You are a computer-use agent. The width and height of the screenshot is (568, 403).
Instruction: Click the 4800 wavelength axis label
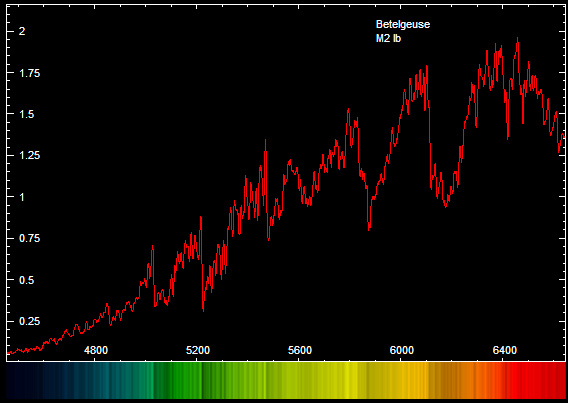[96, 350]
